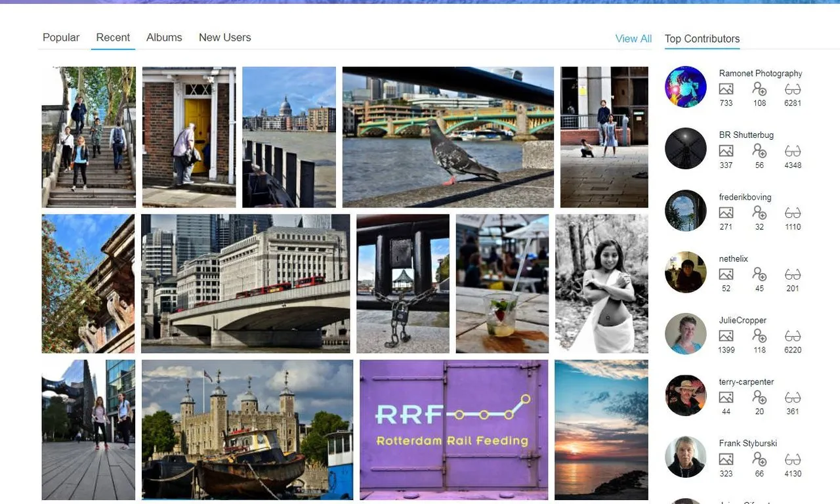
Task: Click nethelix's followers icon
Action: click(759, 274)
